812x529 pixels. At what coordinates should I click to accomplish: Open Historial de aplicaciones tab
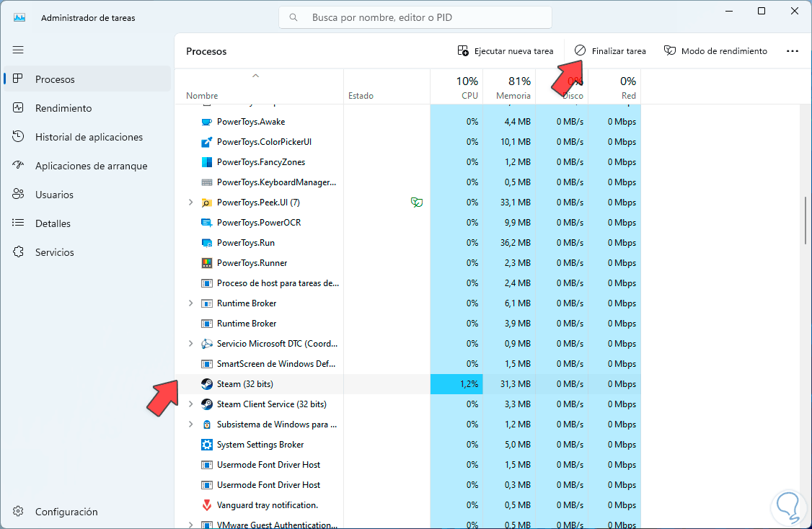[87, 137]
